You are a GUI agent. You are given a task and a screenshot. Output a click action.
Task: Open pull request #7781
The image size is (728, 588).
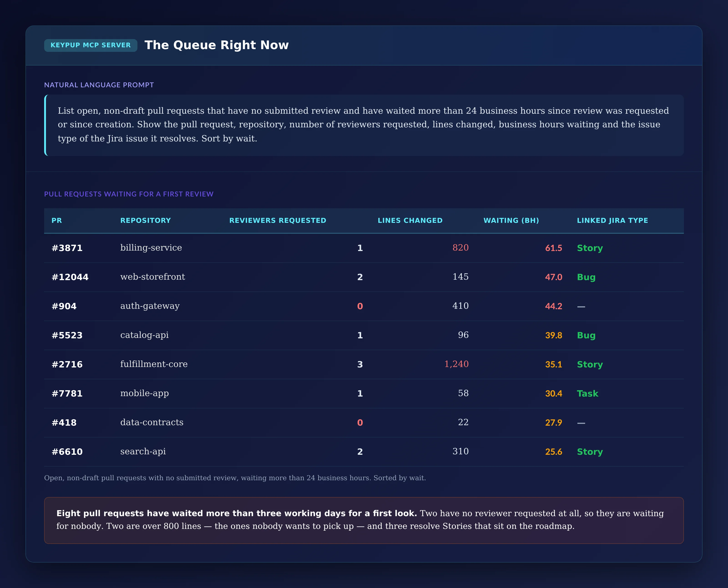pyautogui.click(x=67, y=394)
